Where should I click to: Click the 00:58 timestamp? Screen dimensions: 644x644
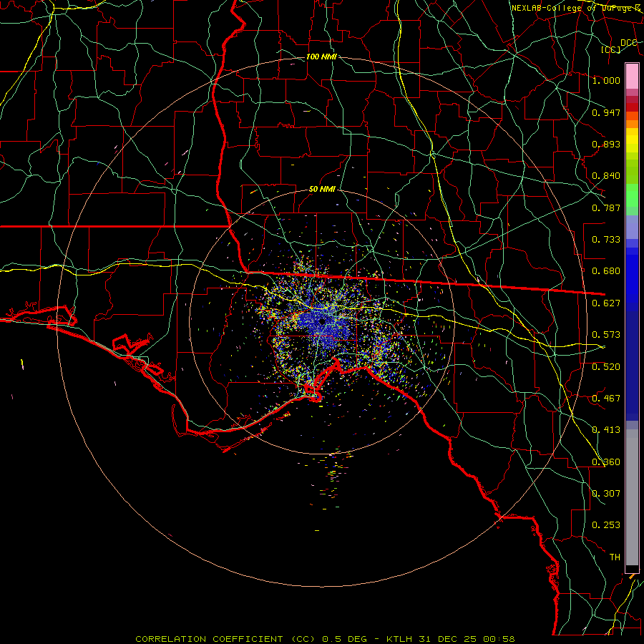click(x=499, y=639)
